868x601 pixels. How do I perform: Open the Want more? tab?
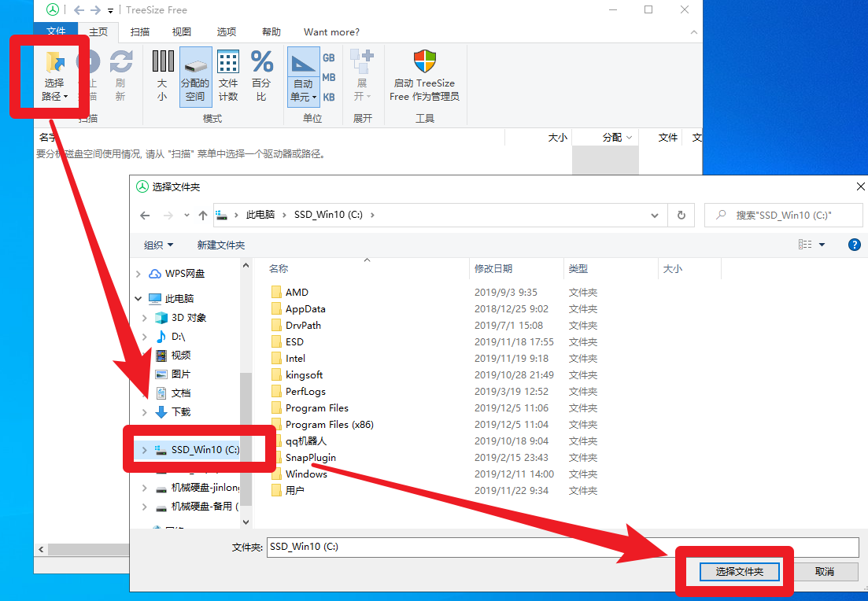pos(331,32)
